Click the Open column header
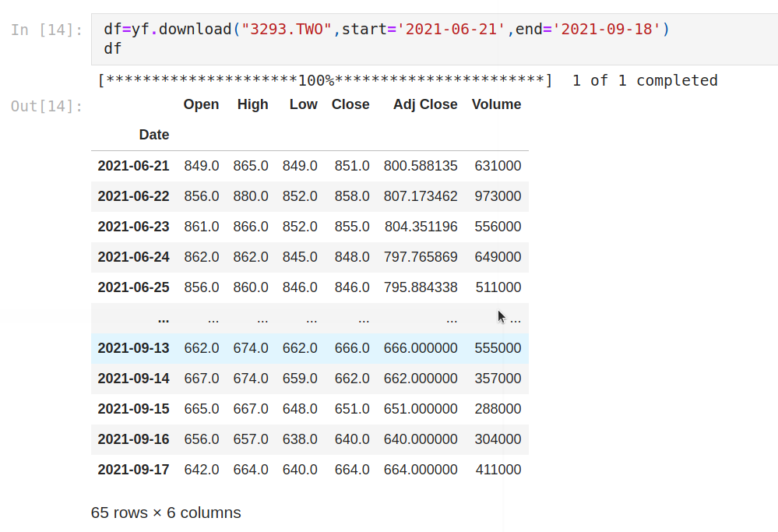This screenshot has height=532, width=778. point(201,104)
